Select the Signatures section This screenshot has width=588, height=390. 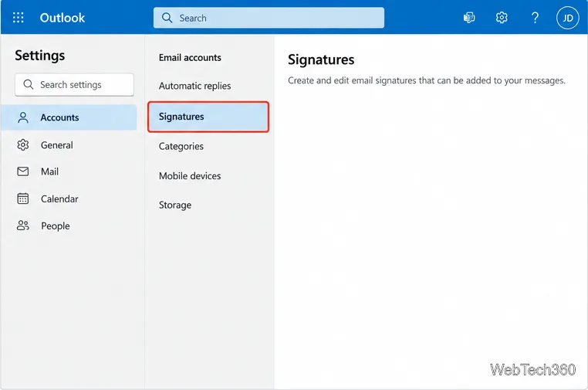click(208, 117)
